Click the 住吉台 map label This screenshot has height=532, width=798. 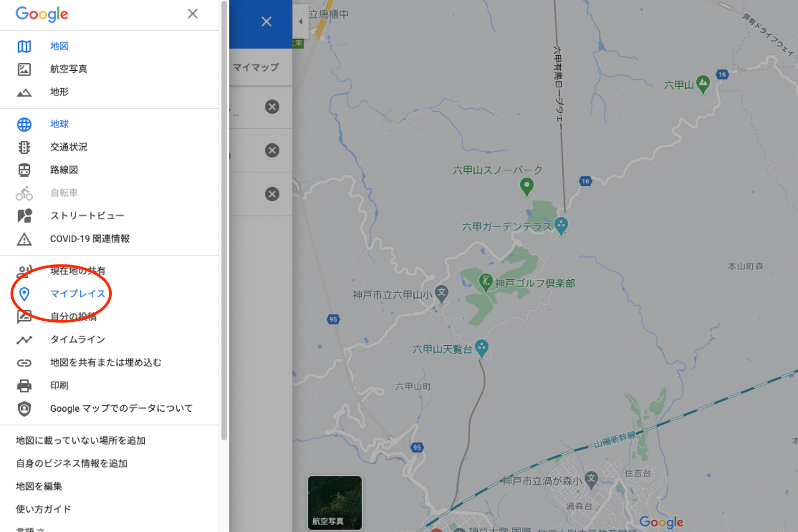[x=638, y=473]
